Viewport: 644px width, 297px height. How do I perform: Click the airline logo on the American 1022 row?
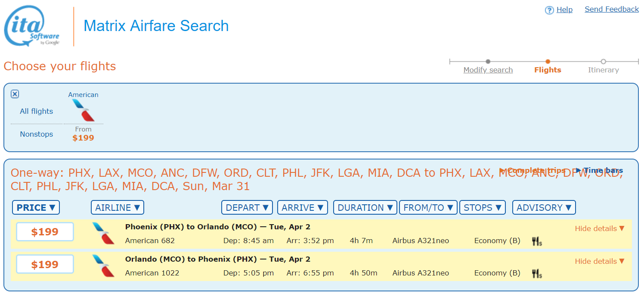tap(103, 266)
